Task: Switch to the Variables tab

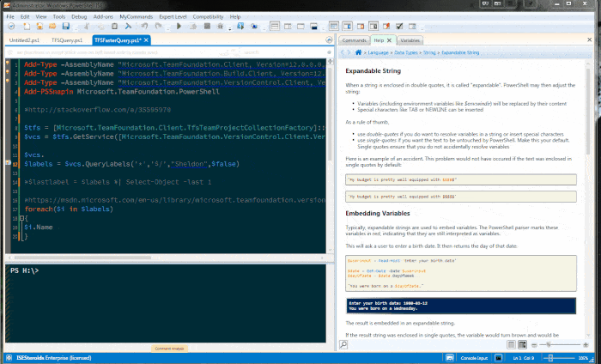Action: 410,40
